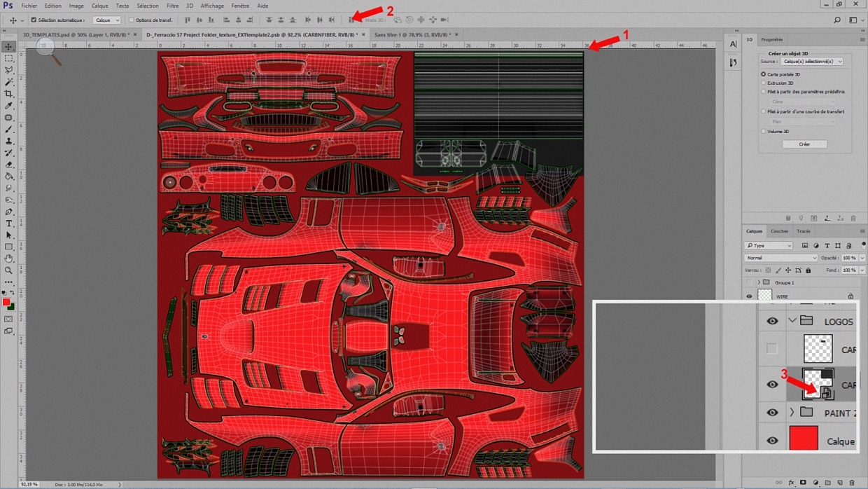Open the Opacité value dropdown arrow
The height and width of the screenshot is (489, 868).
862,258
